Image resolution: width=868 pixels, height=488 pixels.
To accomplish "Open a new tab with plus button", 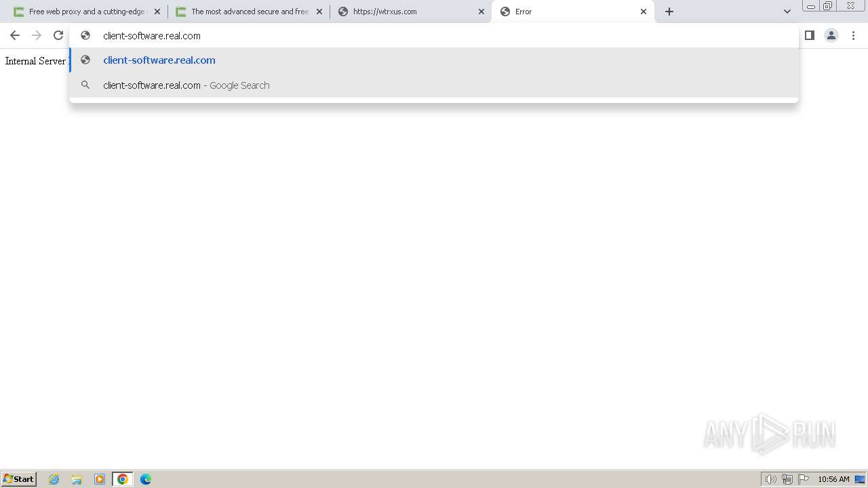I will click(669, 12).
